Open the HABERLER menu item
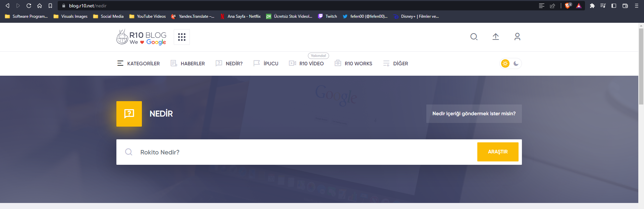This screenshot has width=644, height=209. [187, 63]
